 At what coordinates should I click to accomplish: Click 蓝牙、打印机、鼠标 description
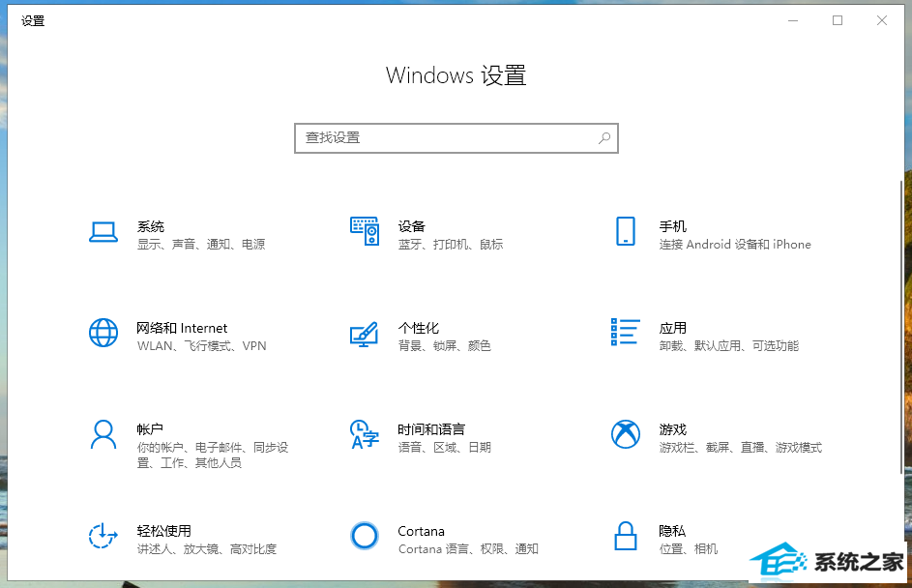(450, 245)
